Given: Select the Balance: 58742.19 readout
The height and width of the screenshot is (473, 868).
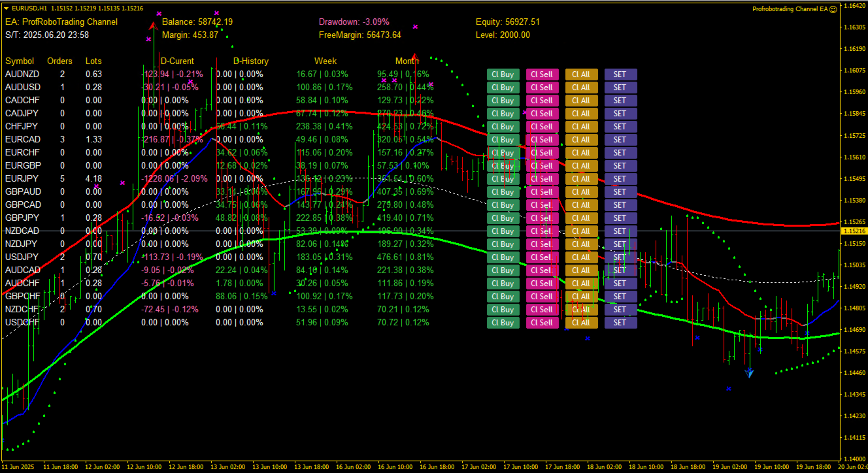Looking at the screenshot, I should coord(197,22).
